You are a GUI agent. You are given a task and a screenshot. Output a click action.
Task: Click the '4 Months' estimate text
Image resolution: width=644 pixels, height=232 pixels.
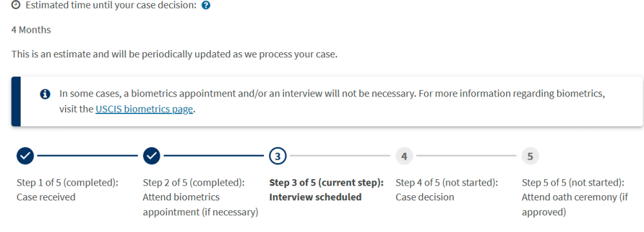[31, 30]
